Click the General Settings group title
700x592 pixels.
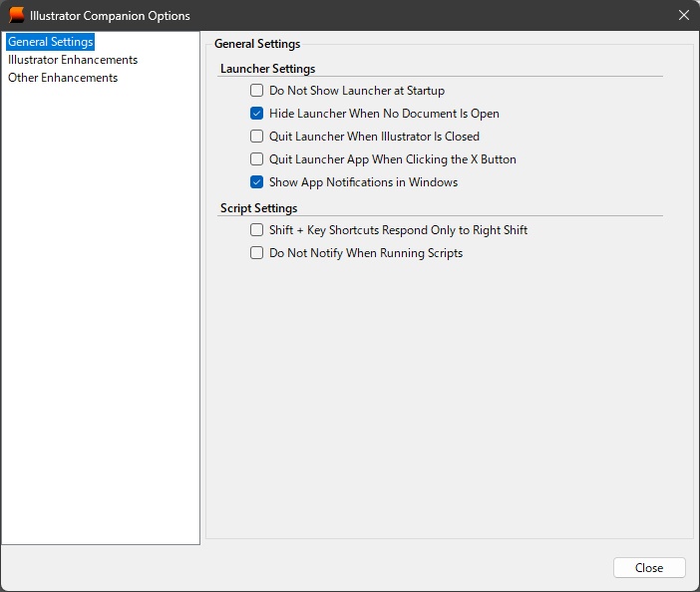(x=257, y=44)
